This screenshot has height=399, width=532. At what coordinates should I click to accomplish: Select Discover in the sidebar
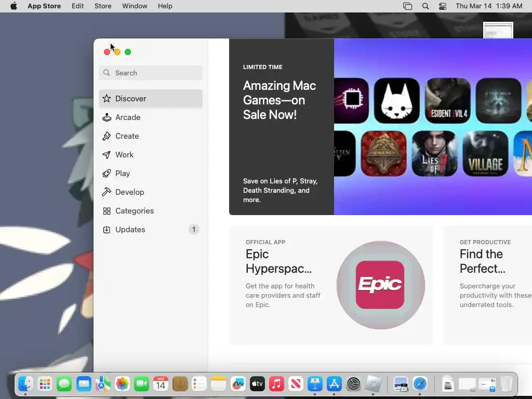coord(151,98)
